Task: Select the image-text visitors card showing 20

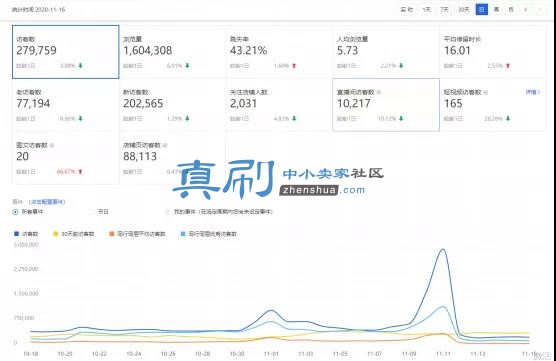Action: click(x=66, y=158)
